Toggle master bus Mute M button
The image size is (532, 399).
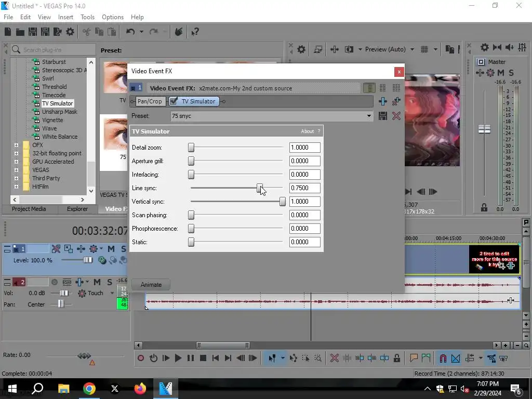point(501,73)
